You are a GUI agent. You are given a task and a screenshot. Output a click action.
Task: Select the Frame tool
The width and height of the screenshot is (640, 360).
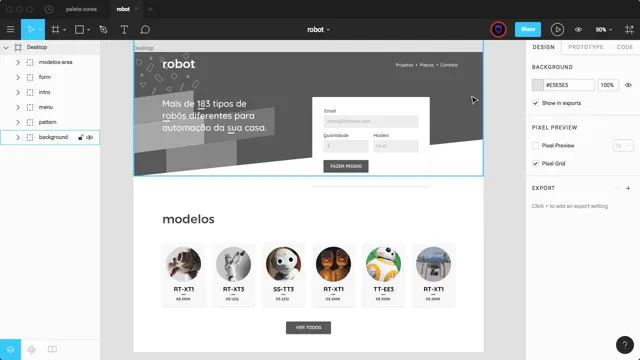click(55, 29)
